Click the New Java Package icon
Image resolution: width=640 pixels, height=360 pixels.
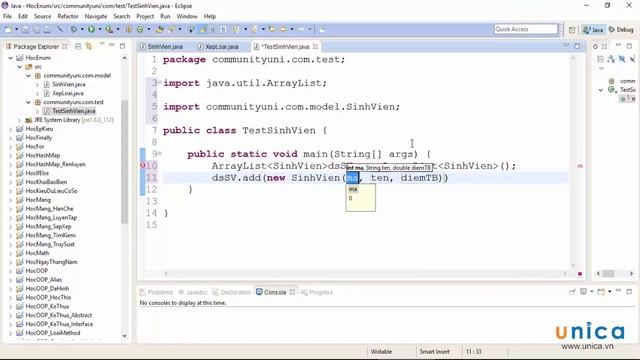[129, 29]
